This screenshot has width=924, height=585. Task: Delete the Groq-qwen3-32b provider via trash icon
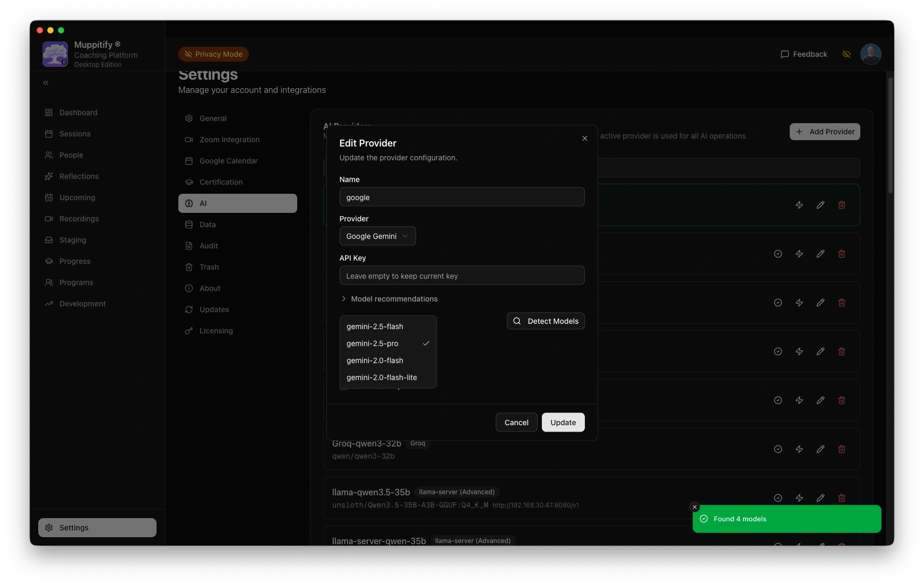(841, 449)
